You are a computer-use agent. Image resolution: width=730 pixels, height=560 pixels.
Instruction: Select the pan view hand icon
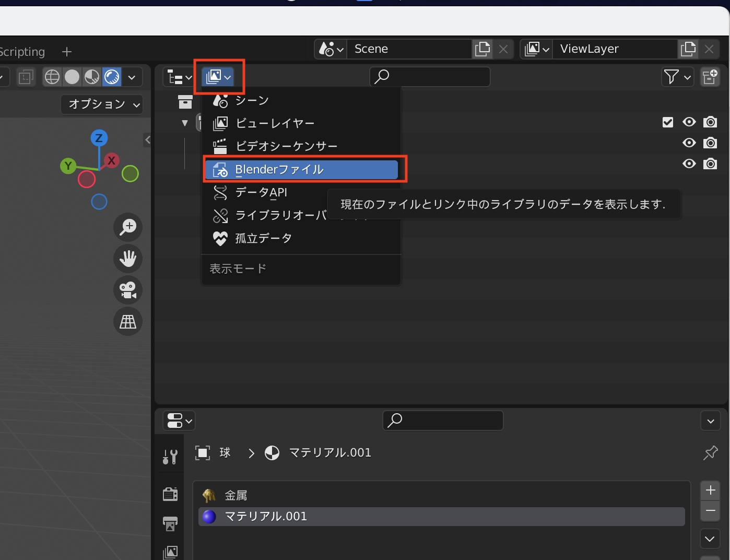pos(128,259)
